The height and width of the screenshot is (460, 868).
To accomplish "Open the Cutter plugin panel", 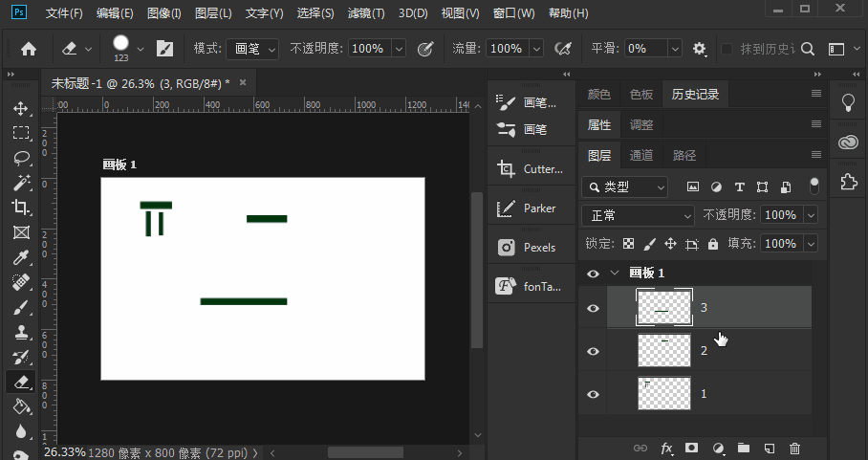I will [531, 169].
